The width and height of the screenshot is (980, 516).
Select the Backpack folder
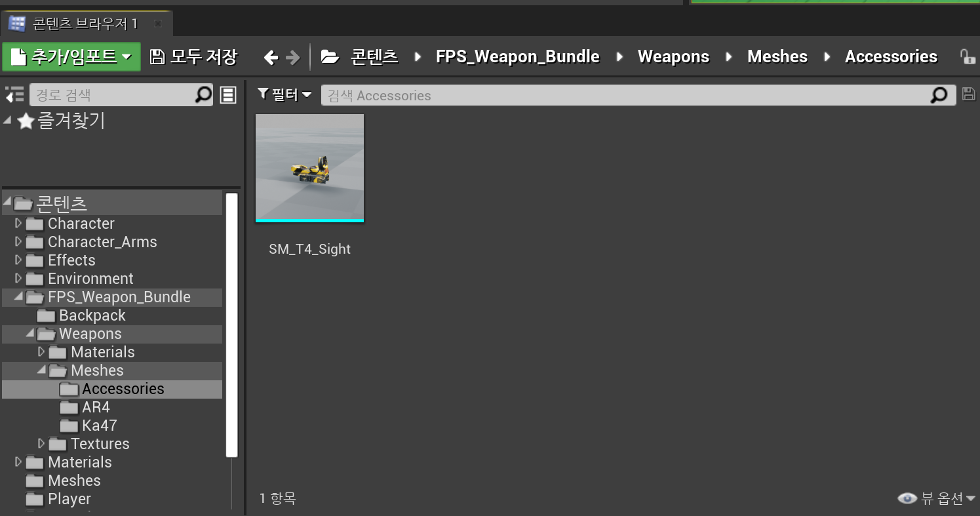[x=92, y=315]
